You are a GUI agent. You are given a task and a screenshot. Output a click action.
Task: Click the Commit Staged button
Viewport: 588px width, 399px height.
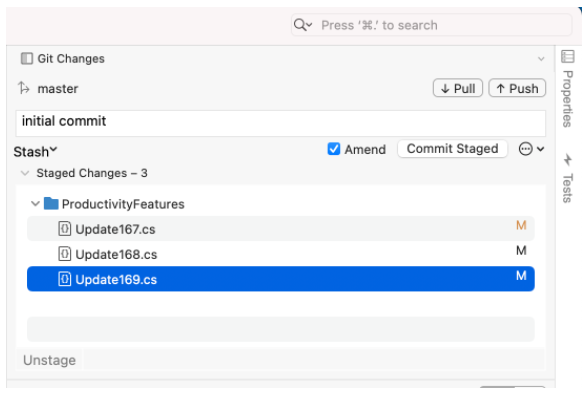[452, 149]
